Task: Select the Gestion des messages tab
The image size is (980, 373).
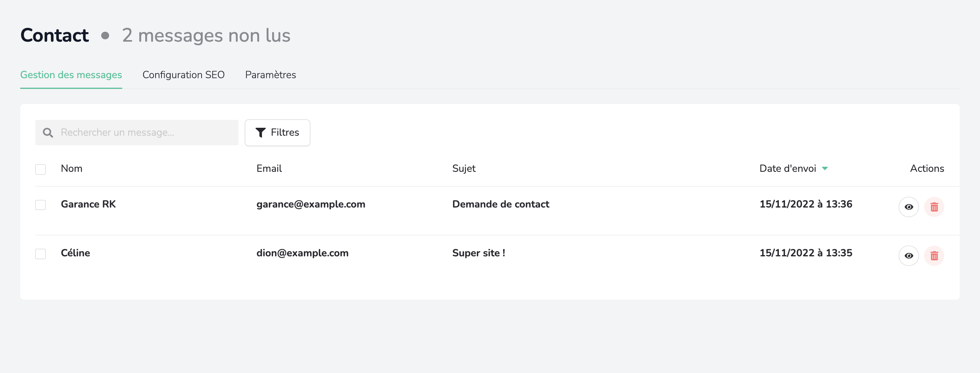Action: 71,75
